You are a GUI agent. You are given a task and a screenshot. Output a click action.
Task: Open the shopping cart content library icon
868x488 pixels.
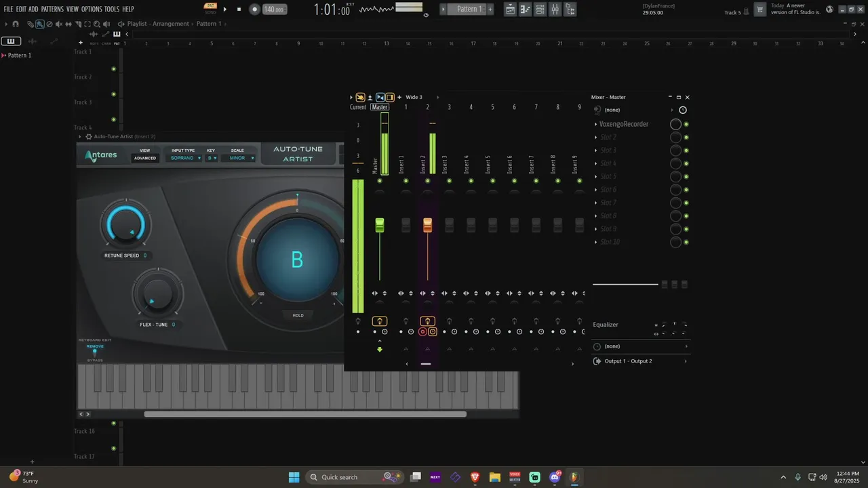click(760, 9)
